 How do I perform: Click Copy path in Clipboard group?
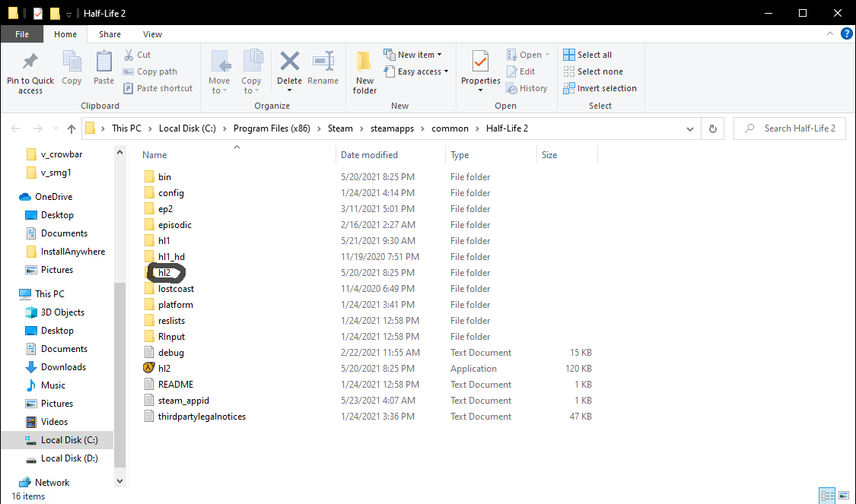(150, 71)
